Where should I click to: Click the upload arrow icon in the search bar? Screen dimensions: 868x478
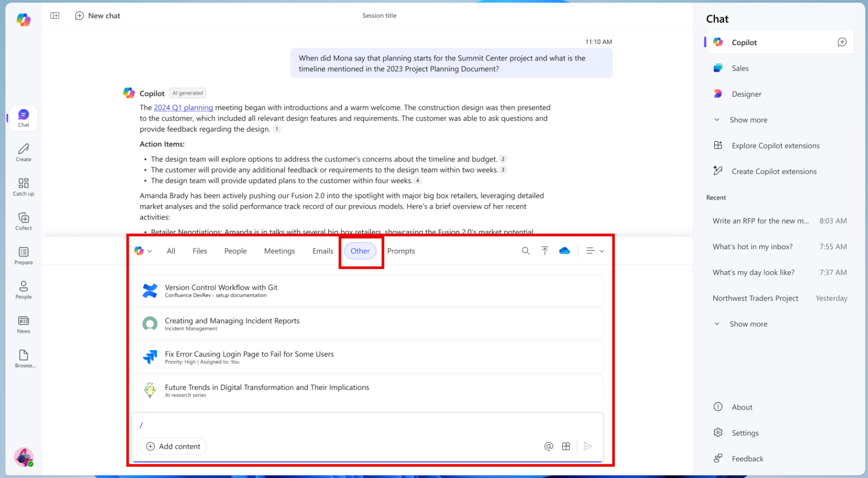point(545,250)
